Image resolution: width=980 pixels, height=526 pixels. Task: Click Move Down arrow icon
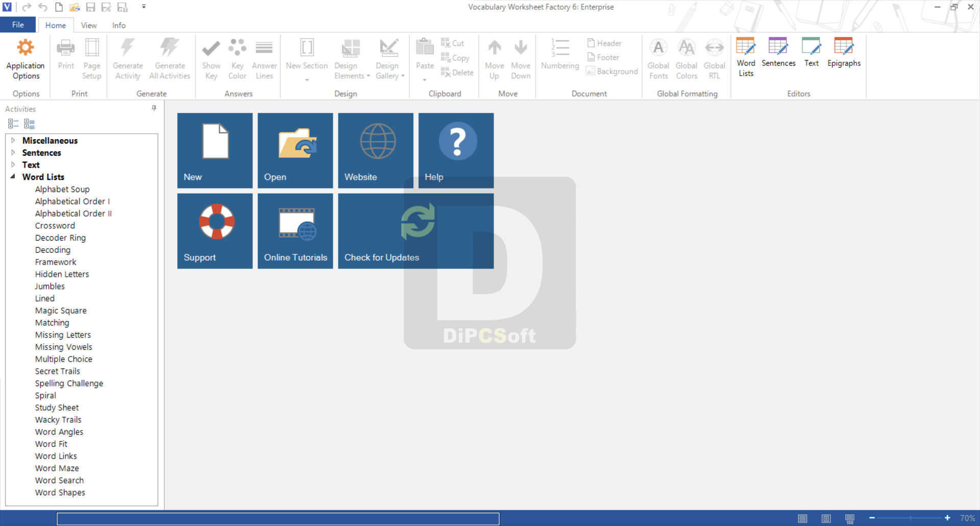(x=521, y=48)
